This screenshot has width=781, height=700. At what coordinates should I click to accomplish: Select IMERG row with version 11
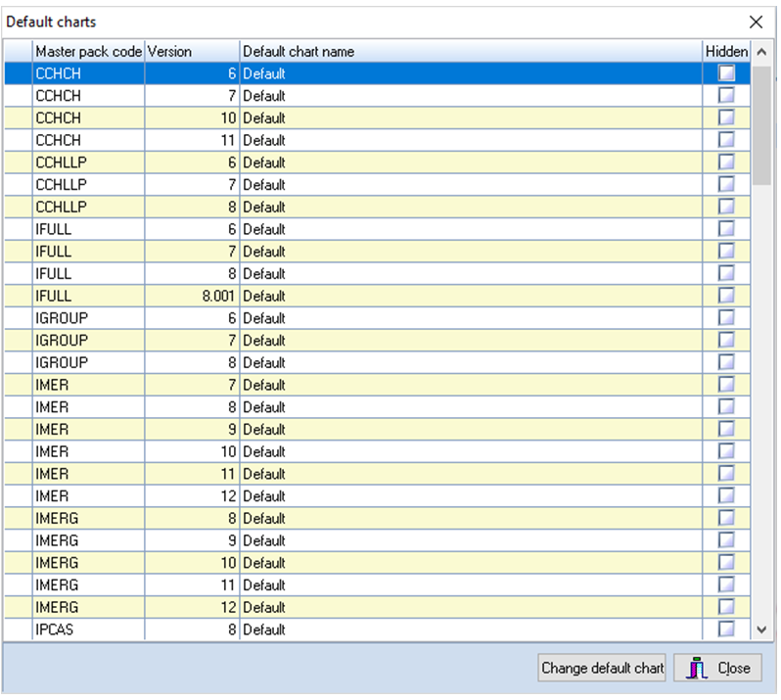tap(377, 584)
